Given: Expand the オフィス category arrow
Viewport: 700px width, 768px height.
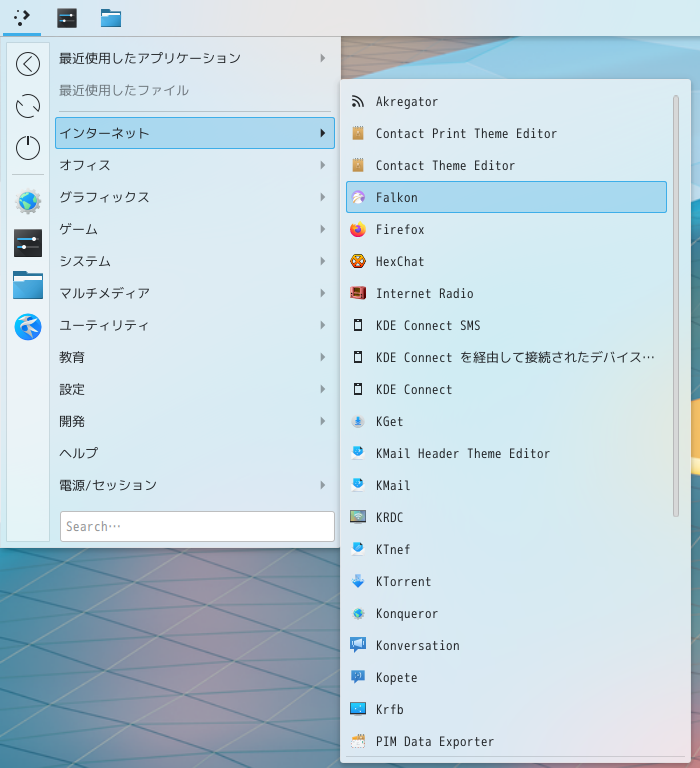Looking at the screenshot, I should coord(322,165).
